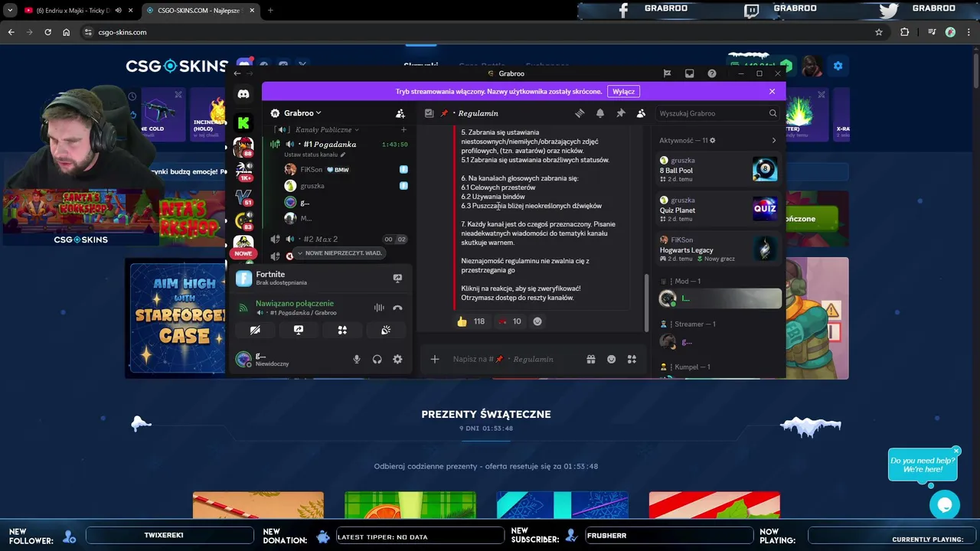Open Discord user settings gear
Screen dimensions: 980x551
397,359
